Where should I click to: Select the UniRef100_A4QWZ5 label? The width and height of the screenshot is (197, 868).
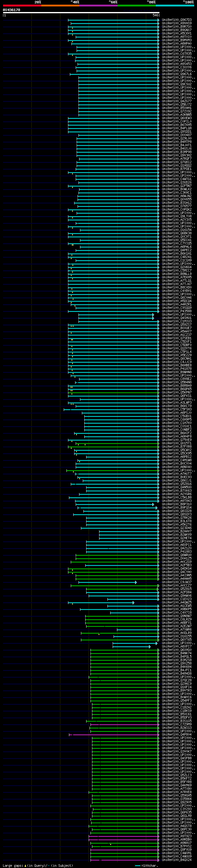[x=177, y=602]
